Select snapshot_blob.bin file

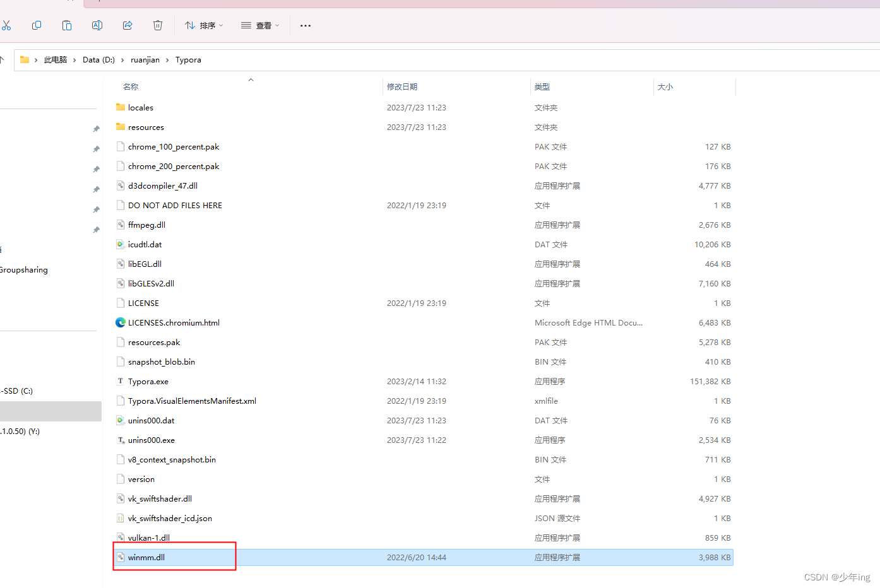162,362
